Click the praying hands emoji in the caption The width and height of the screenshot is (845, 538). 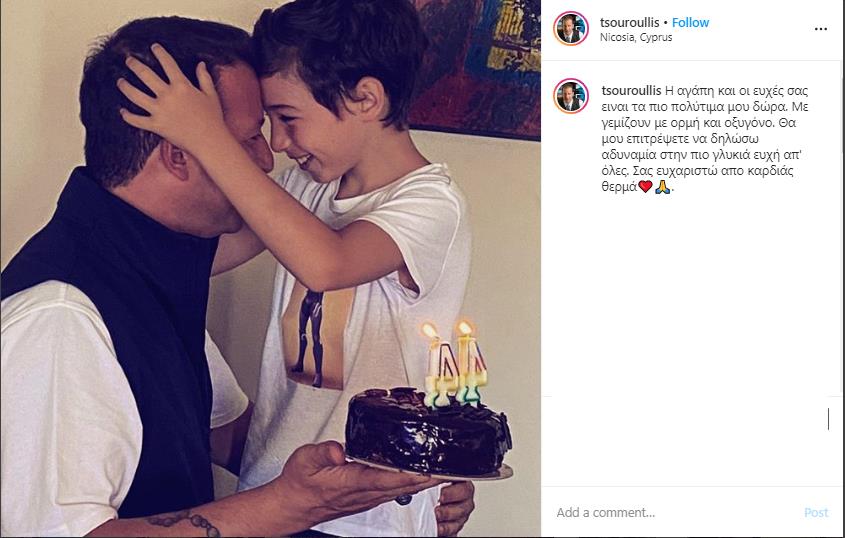tap(662, 187)
